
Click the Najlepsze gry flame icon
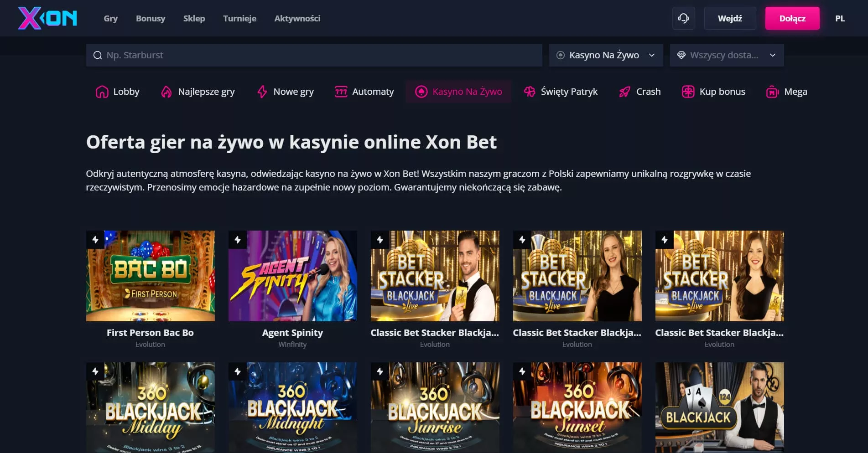(x=166, y=92)
